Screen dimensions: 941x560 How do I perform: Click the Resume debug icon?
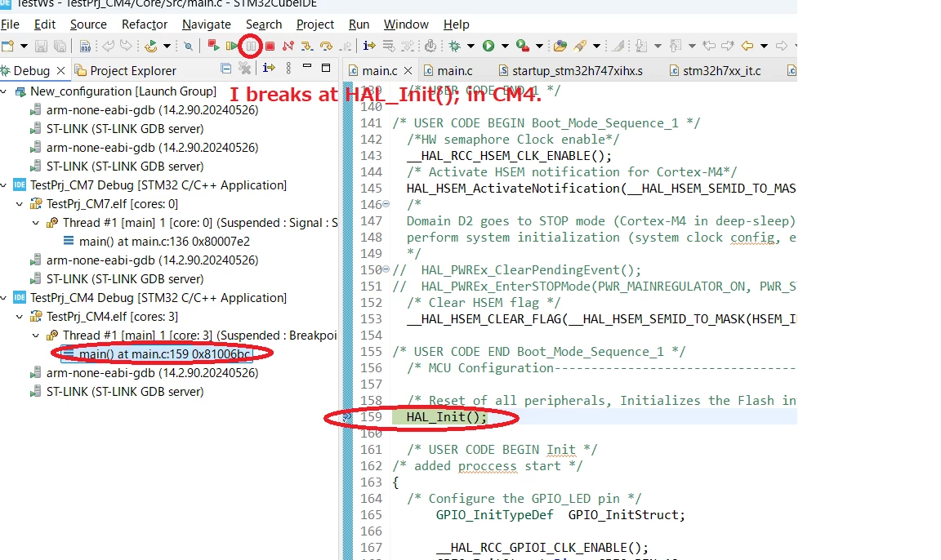tap(232, 47)
